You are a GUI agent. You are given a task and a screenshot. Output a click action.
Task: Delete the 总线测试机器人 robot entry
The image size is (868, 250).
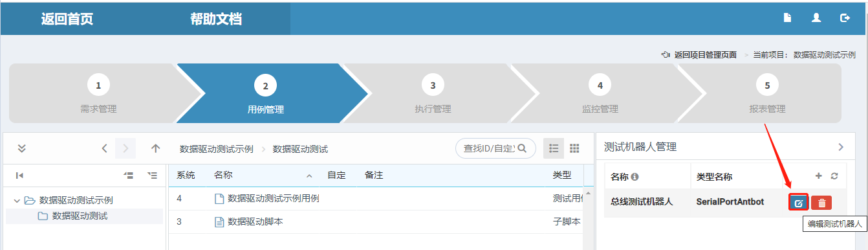tap(821, 203)
